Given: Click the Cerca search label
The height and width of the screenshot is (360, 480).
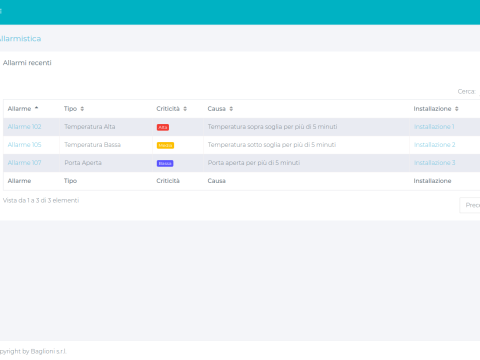Looking at the screenshot, I should tap(466, 91).
